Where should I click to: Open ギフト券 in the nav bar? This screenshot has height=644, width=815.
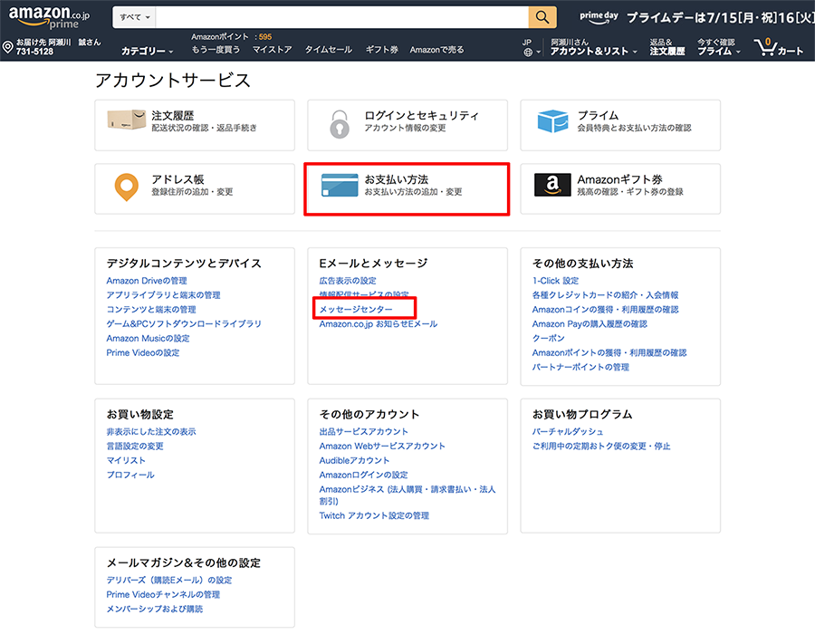pyautogui.click(x=381, y=50)
